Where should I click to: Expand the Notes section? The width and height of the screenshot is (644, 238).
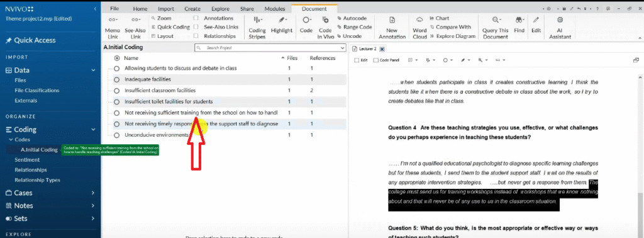(x=93, y=205)
